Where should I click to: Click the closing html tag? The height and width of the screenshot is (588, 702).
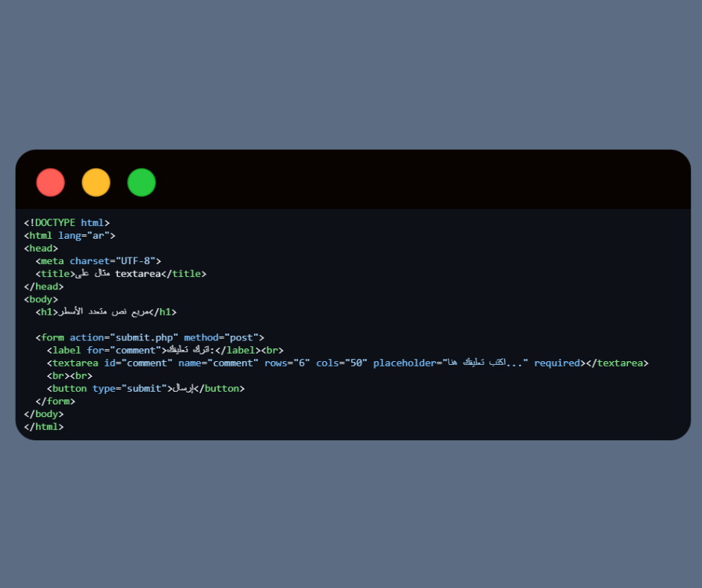(x=44, y=427)
